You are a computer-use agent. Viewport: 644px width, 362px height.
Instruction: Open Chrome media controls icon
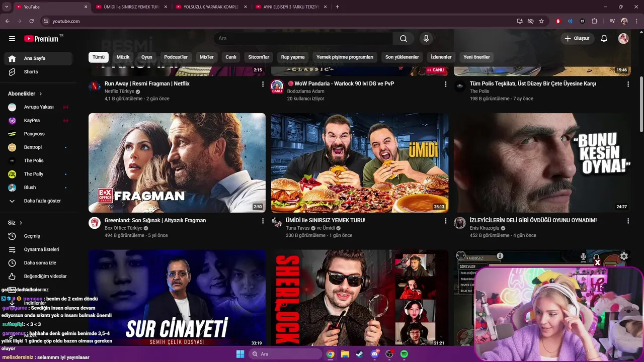click(612, 21)
